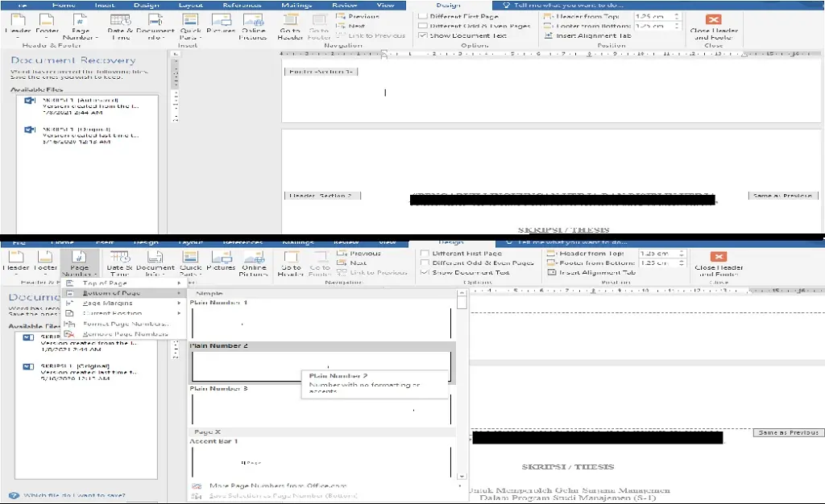Select Plain Number 2 page number style
This screenshot has height=504, width=825.
coord(321,362)
